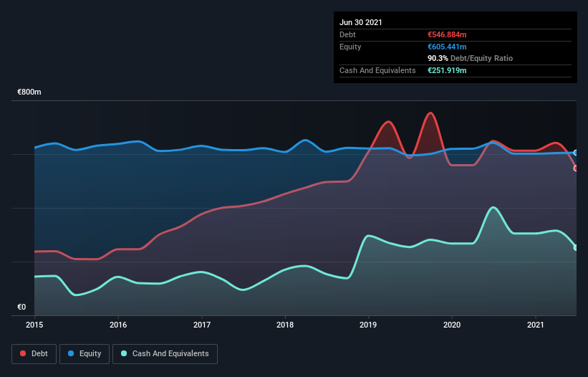This screenshot has height=377, width=588.
Task: Click the €546.884m debt value
Action: [447, 34]
